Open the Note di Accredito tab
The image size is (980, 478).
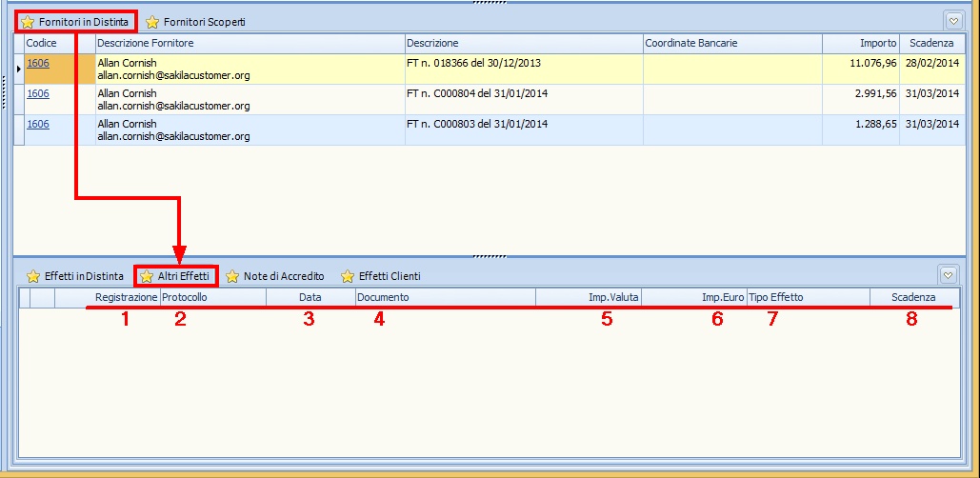coord(283,276)
